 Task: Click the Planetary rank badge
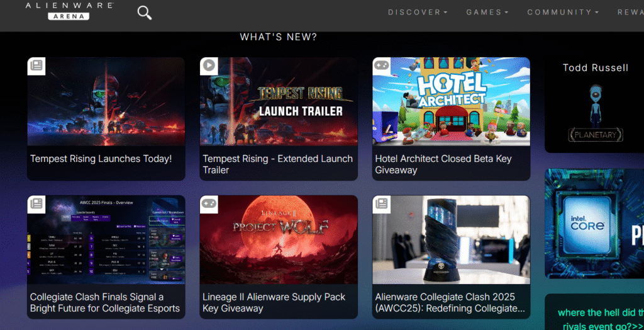tap(596, 135)
